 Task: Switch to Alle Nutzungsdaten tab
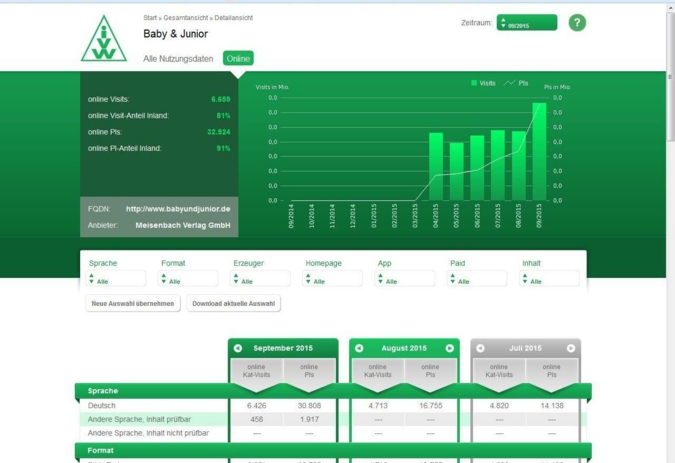coord(178,59)
